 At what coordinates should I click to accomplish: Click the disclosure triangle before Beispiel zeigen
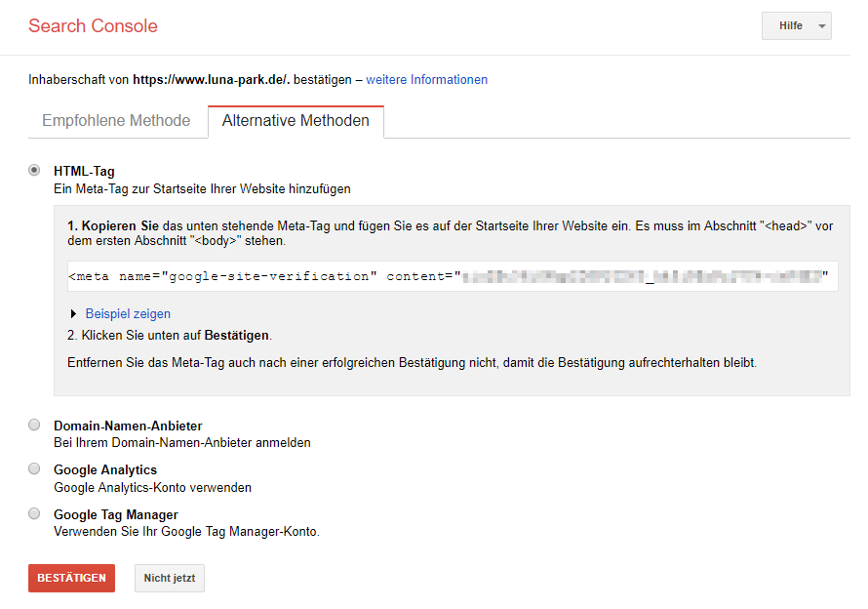click(75, 313)
